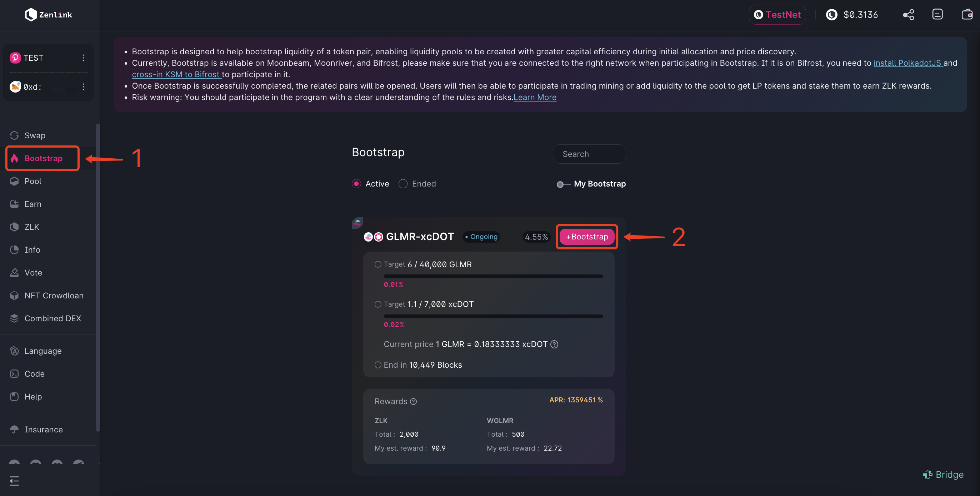Click the Current price help question icon
The width and height of the screenshot is (980, 496).
(x=554, y=344)
